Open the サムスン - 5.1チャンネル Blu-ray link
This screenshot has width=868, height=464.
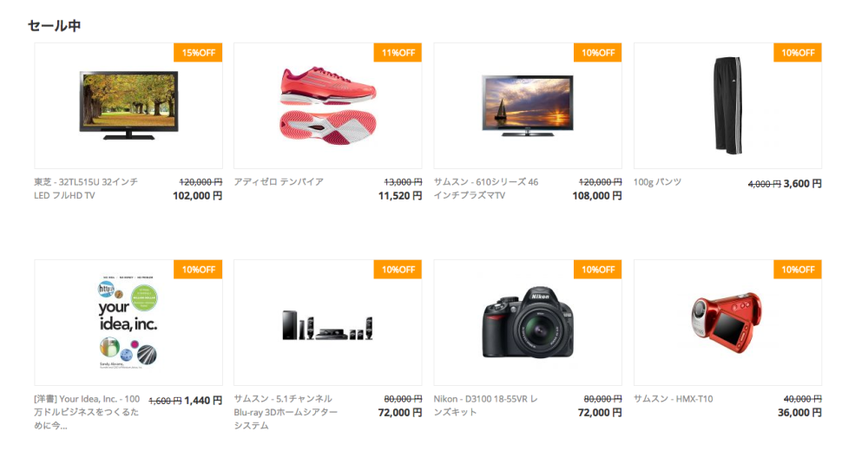point(286,412)
